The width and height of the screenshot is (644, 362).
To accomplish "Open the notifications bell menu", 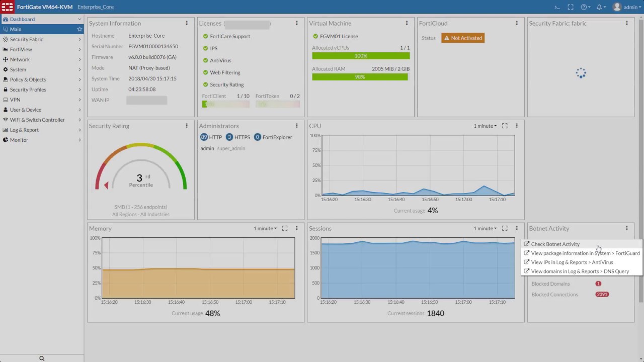I will pos(601,7).
